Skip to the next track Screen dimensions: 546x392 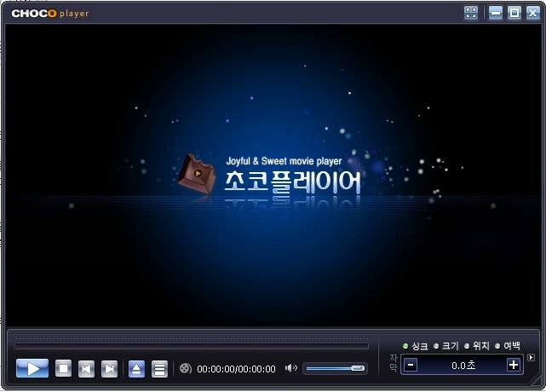tap(109, 369)
